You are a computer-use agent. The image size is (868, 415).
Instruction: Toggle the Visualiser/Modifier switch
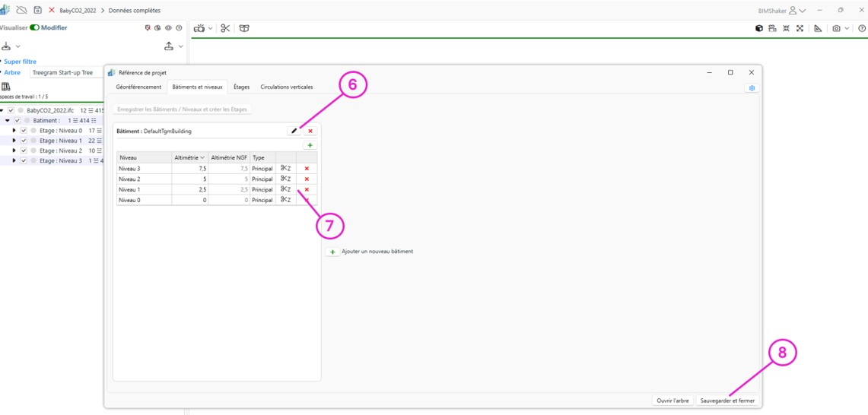[34, 27]
